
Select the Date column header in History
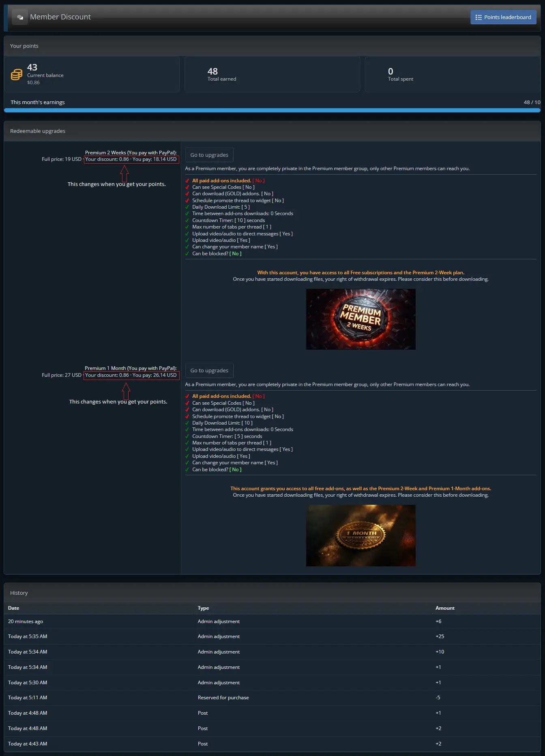[14, 608]
